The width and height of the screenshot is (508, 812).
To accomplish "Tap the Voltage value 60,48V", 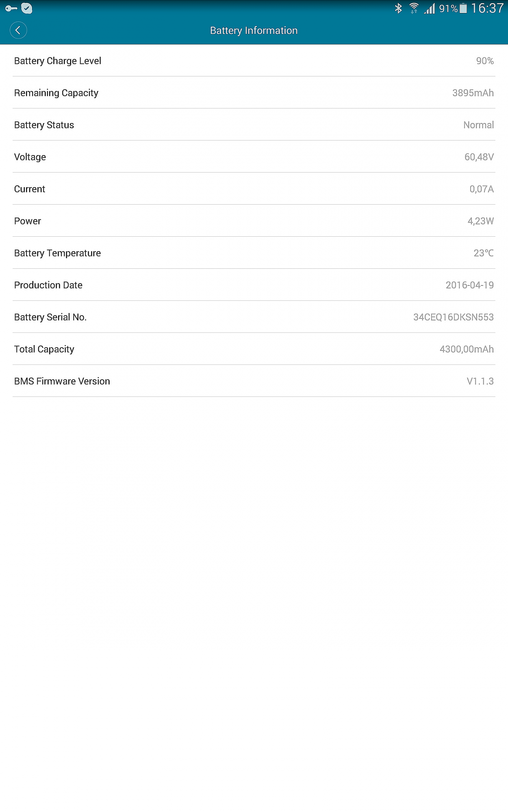I will pos(479,157).
